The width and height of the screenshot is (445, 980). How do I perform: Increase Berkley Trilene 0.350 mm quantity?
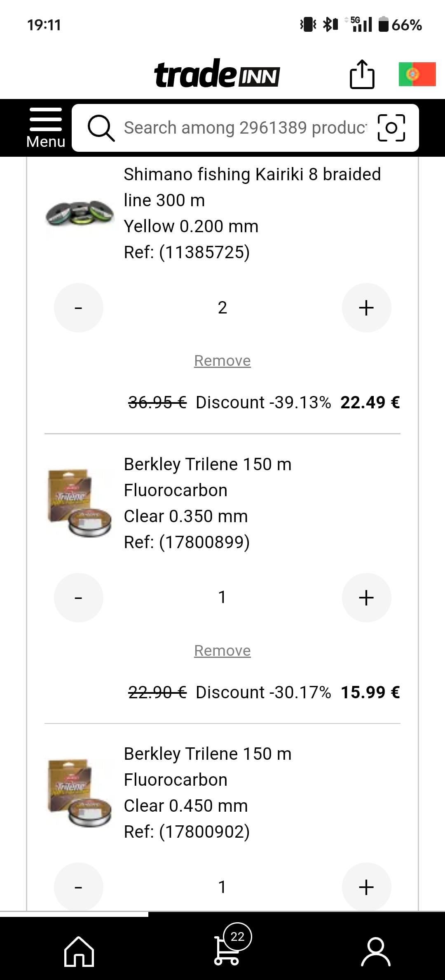click(366, 597)
